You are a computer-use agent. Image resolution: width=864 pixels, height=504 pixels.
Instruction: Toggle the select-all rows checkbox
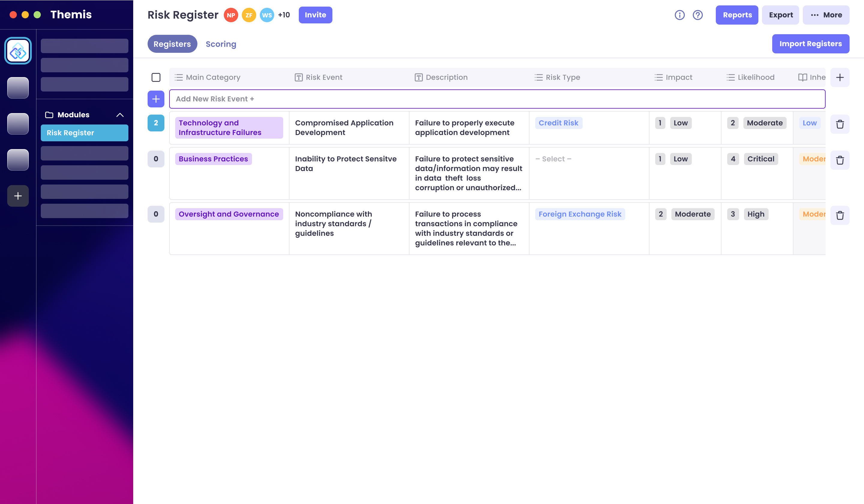click(x=156, y=77)
